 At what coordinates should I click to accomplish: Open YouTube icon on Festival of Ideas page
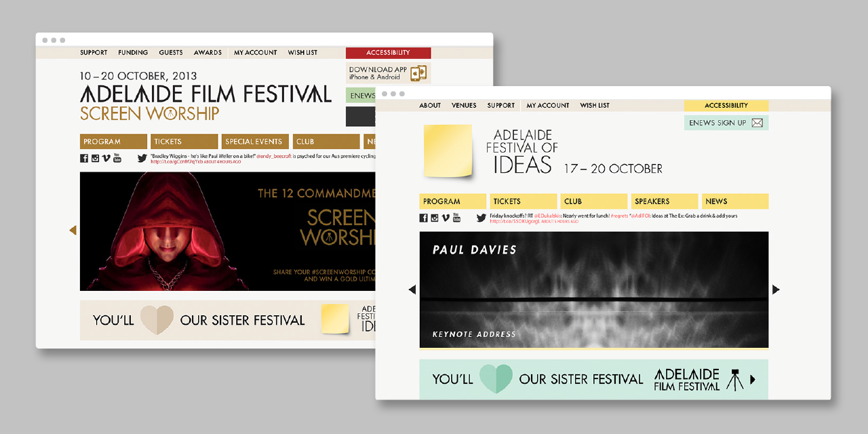(456, 218)
